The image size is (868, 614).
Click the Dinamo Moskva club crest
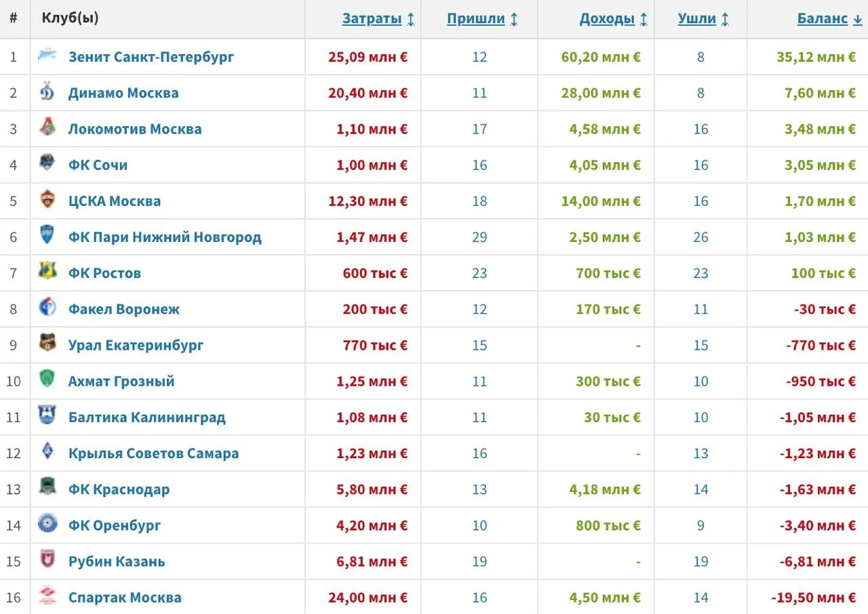pyautogui.click(x=47, y=92)
